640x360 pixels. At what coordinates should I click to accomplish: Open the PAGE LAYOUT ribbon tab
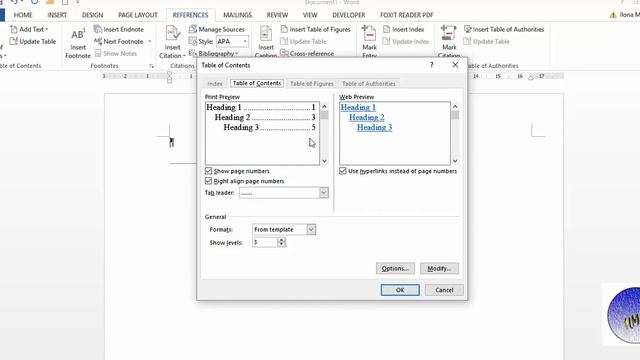tap(138, 15)
